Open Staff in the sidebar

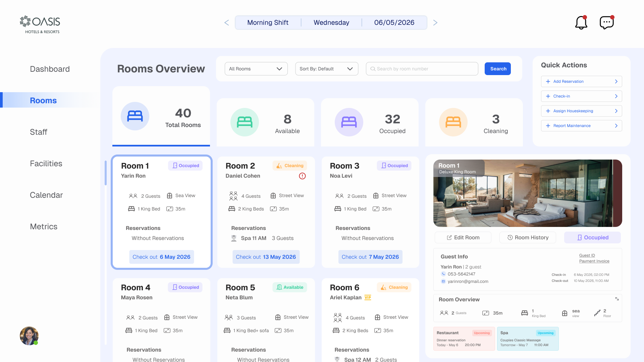pos(38,132)
